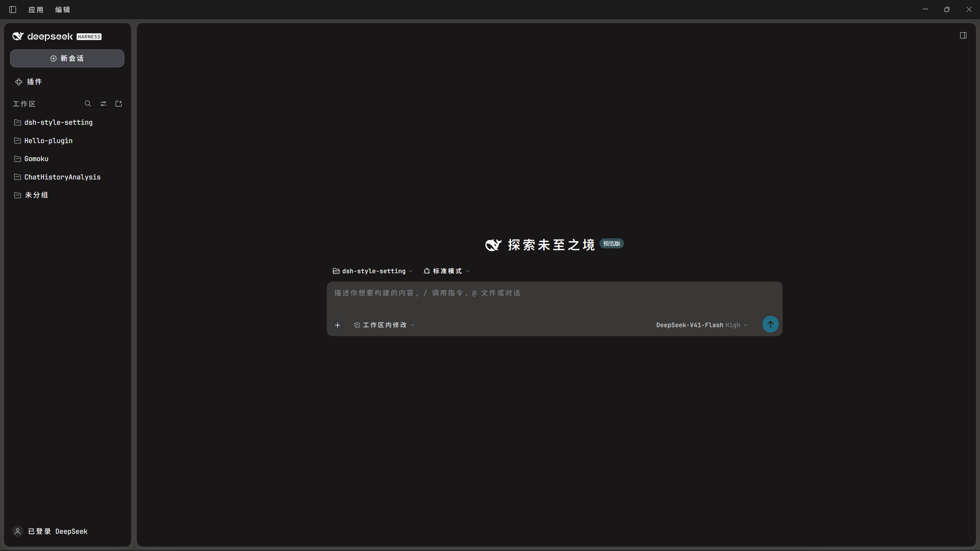Toggle the right panel icon
Viewport: 980px width, 551px height.
(963, 36)
